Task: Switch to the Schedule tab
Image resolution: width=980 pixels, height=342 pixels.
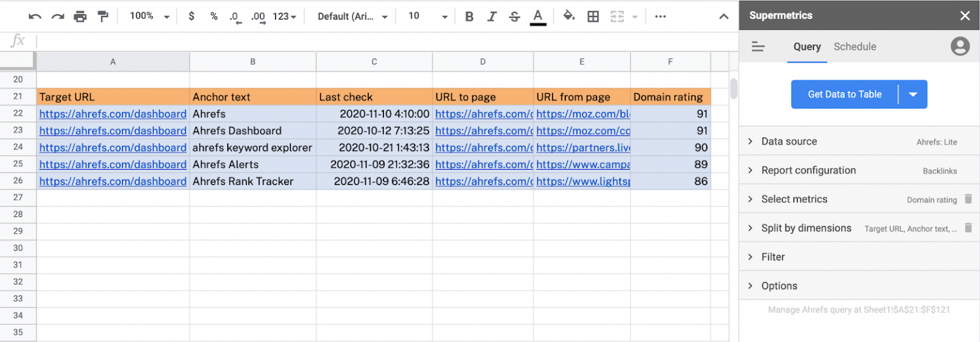Action: coord(854,47)
